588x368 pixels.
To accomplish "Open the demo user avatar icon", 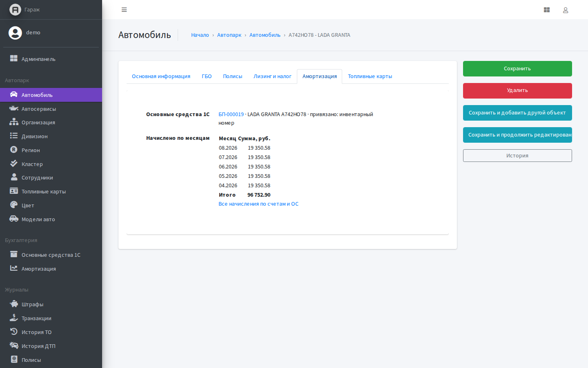I will [15, 33].
